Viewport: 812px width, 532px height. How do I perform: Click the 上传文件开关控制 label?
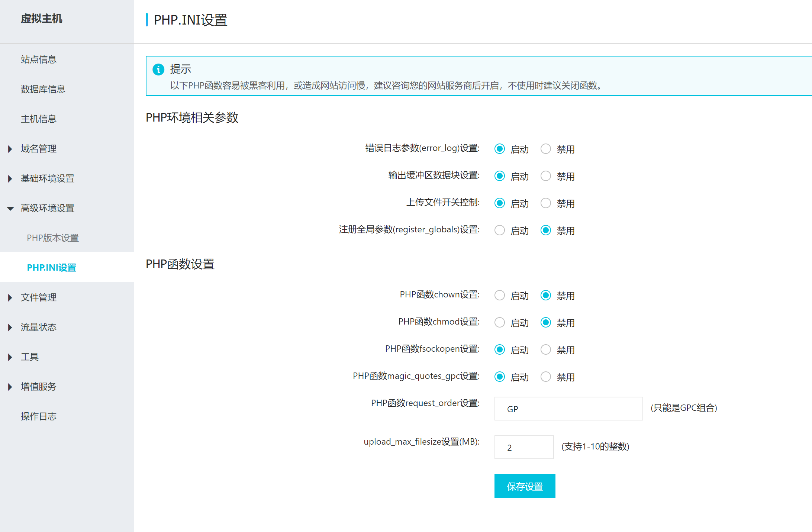443,203
